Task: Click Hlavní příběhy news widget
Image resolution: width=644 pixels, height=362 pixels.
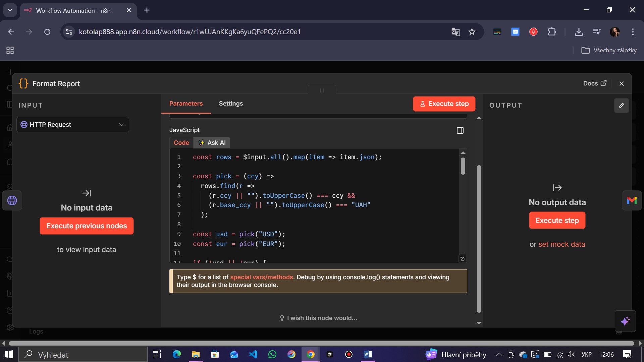Action: (456, 355)
